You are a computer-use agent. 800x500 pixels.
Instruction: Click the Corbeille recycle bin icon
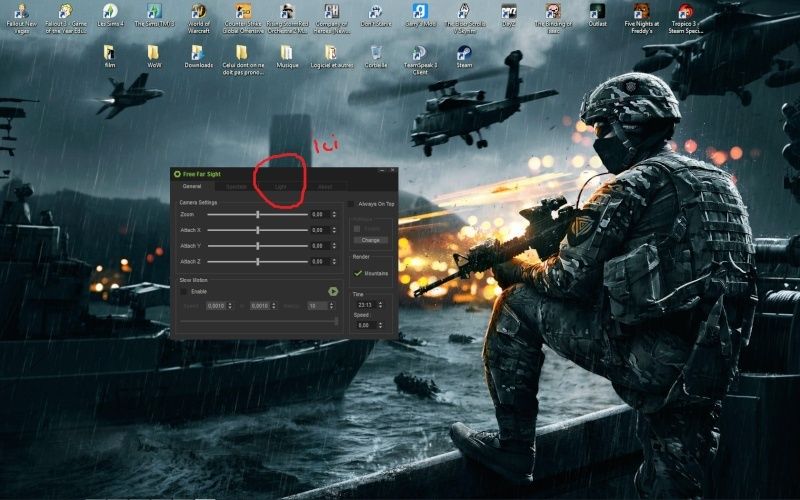point(376,57)
